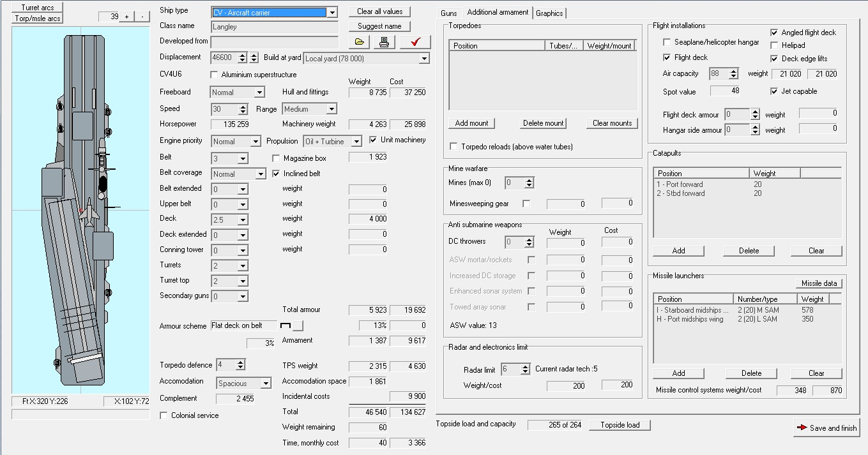Click the red checkmark validate button

tap(415, 42)
